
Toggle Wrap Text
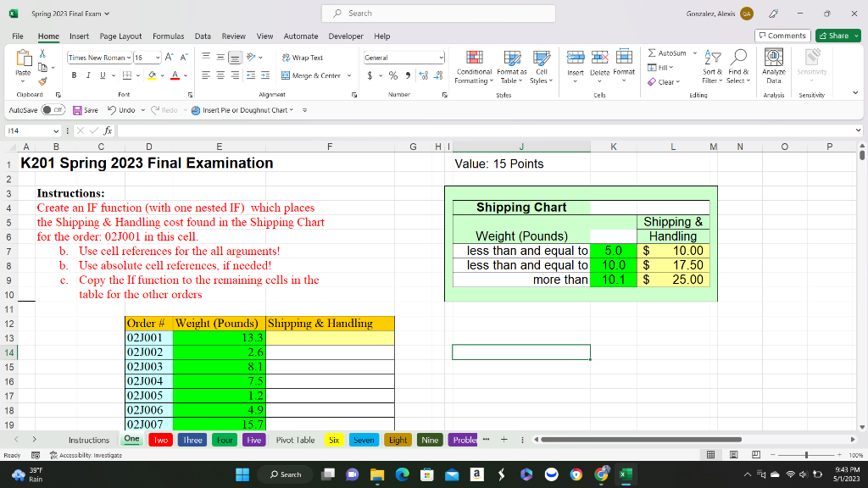tap(303, 58)
